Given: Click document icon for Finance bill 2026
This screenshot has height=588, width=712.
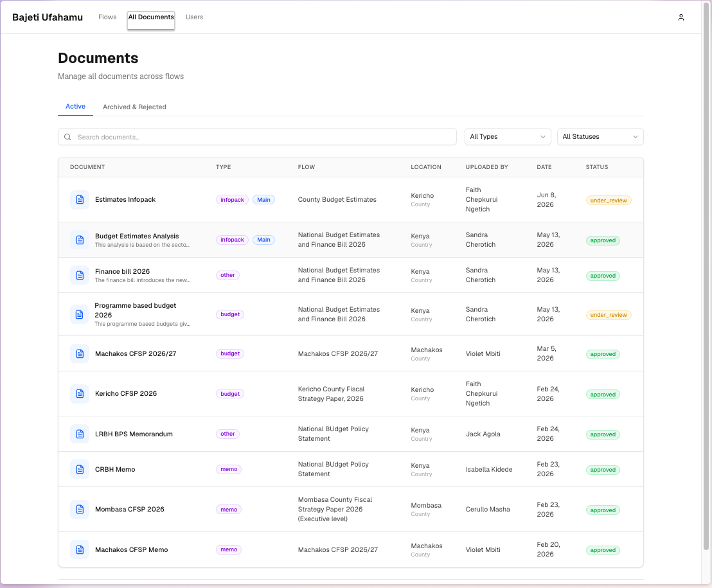Looking at the screenshot, I should tap(80, 275).
